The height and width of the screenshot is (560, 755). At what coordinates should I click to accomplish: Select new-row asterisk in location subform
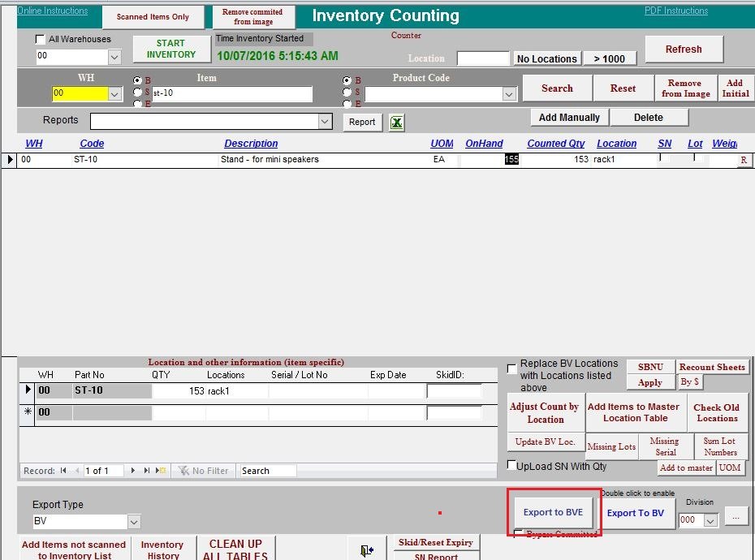[x=28, y=411]
